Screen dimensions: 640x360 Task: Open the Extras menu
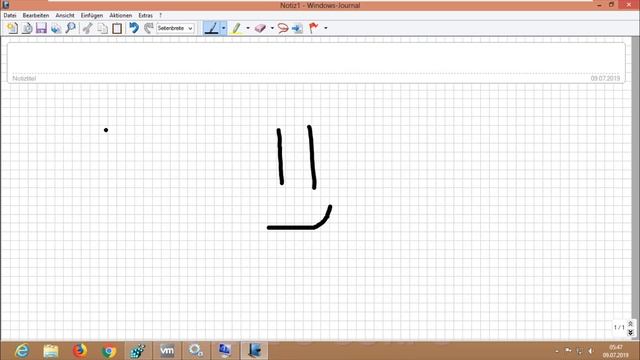pos(145,16)
